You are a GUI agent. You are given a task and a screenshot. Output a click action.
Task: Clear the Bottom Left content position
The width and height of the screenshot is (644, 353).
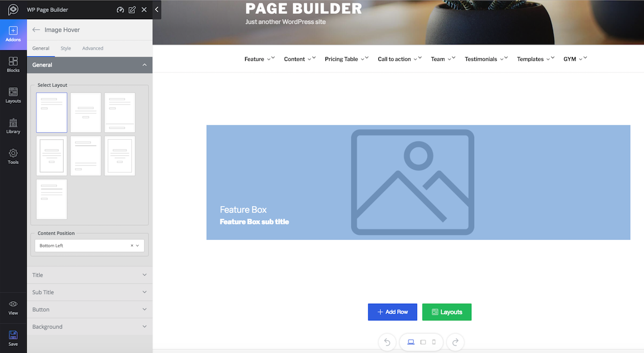point(132,246)
